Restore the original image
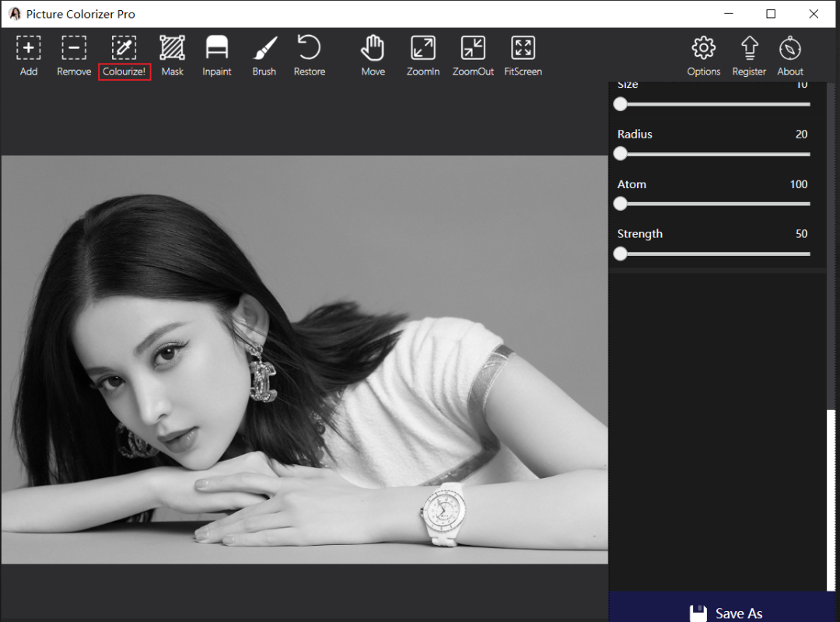Image resolution: width=840 pixels, height=622 pixels. click(x=309, y=55)
